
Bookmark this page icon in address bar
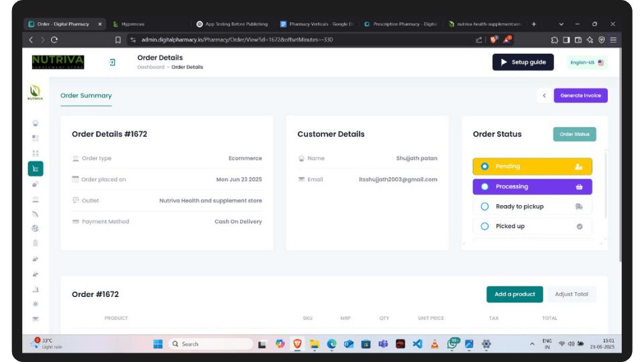click(x=118, y=40)
